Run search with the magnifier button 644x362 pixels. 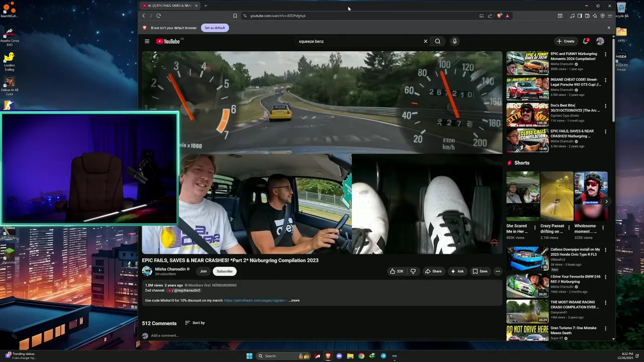[438, 41]
